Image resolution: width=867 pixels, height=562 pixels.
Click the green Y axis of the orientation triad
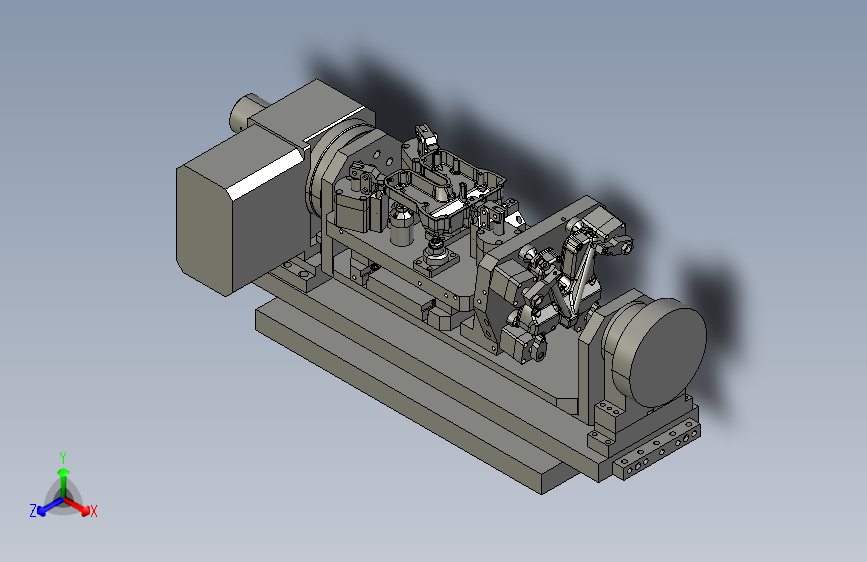point(64,482)
